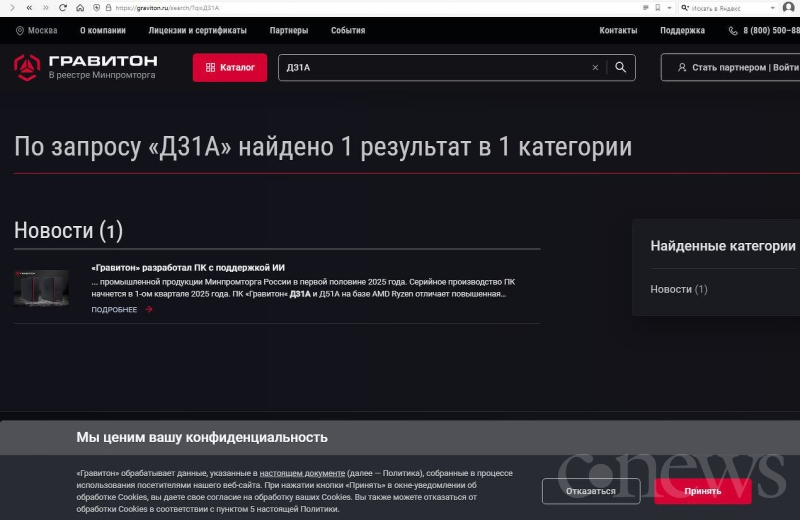This screenshot has height=520, width=800.
Task: Click the red arrow beside ПОДРОБНЕЕ
Action: 148,309
